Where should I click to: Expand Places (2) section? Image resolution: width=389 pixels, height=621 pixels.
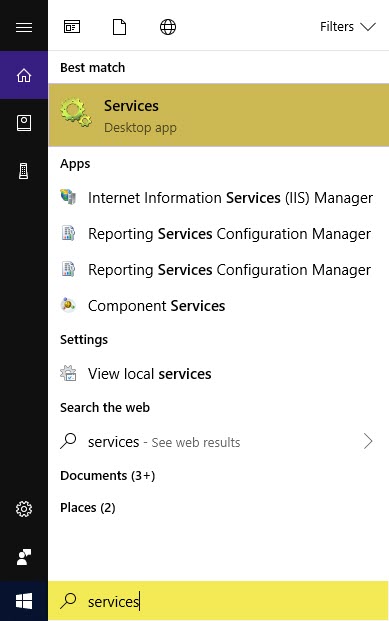88,507
